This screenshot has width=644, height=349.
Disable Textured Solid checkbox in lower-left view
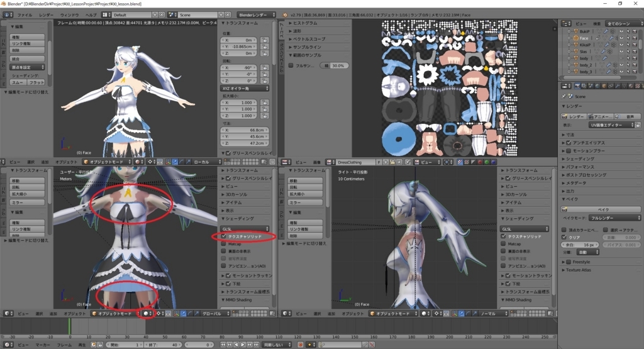coord(224,236)
